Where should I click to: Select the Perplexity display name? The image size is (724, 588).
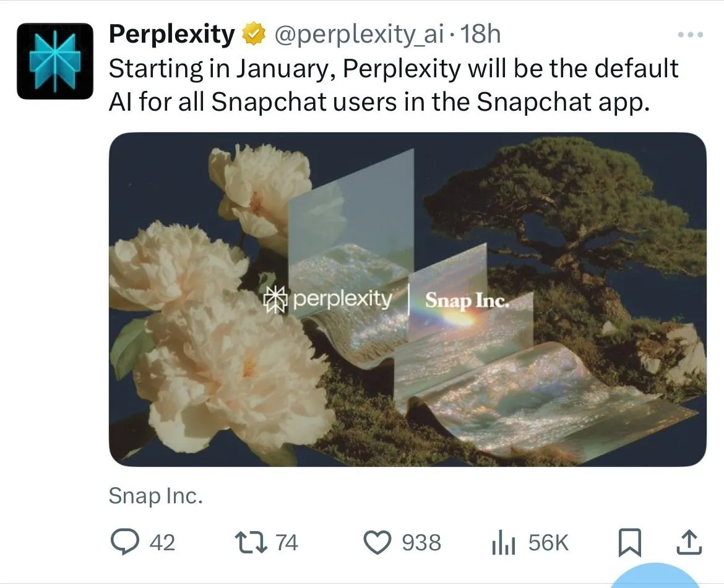coord(171,33)
